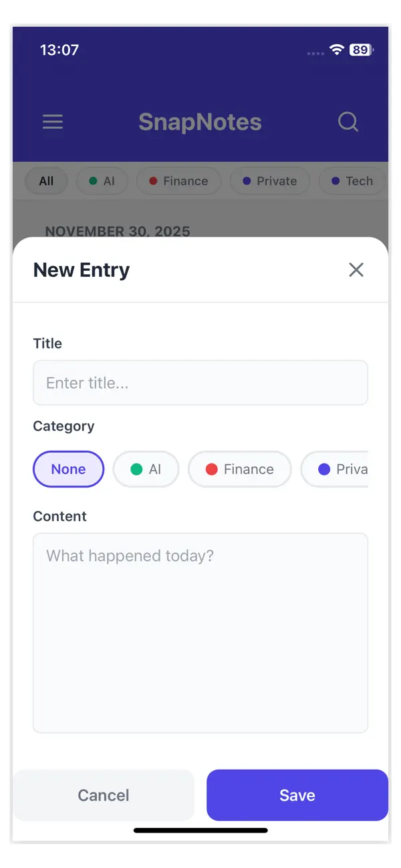Select the None category option
This screenshot has width=401, height=868.
pos(68,469)
